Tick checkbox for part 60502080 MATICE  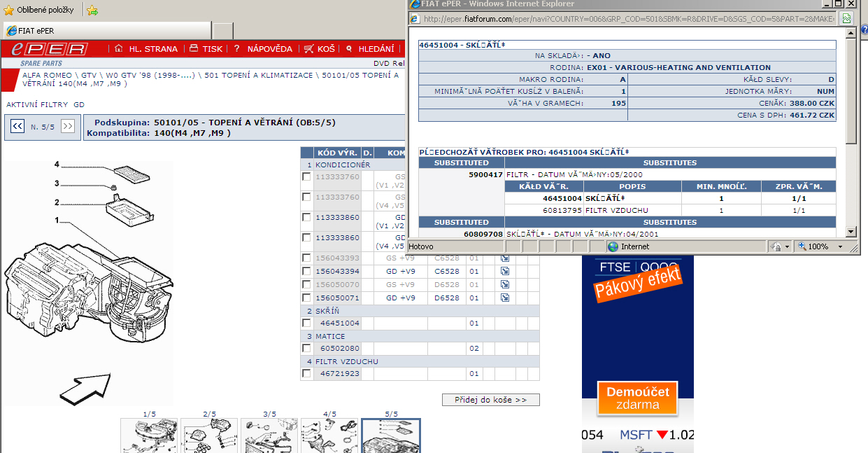[x=306, y=349]
